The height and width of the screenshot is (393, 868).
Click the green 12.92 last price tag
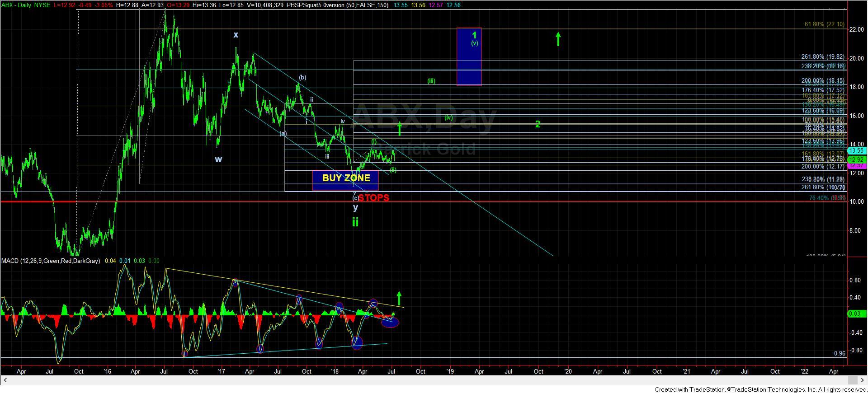click(857, 160)
